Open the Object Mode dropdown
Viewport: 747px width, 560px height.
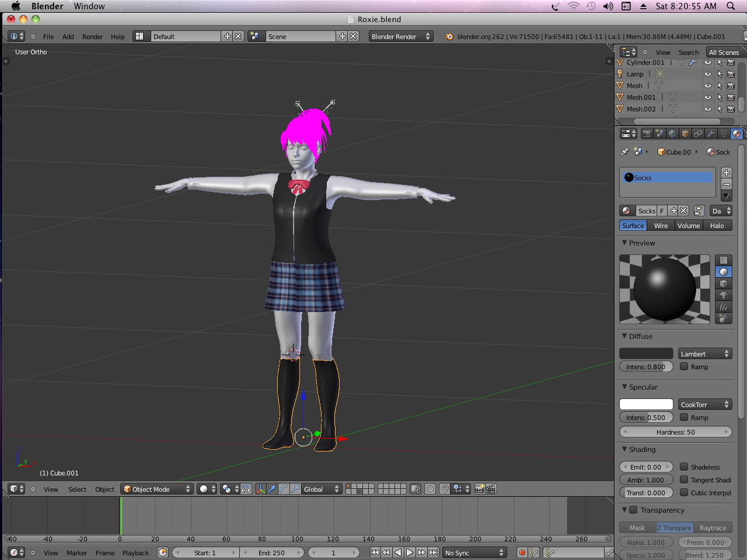point(157,489)
